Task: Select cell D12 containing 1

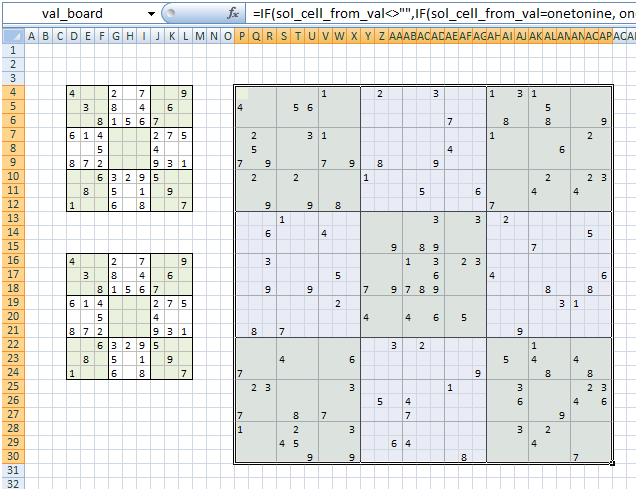Action: 74,205
